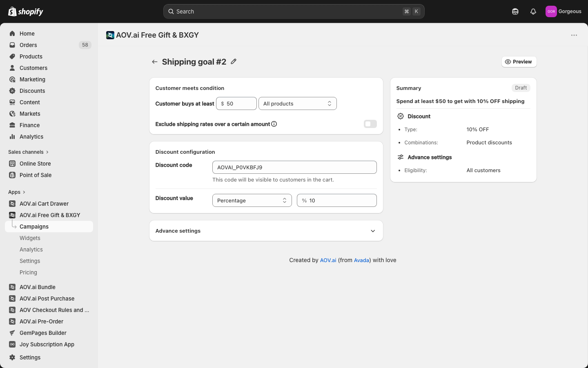Open Campaigns submenu item

point(49,227)
